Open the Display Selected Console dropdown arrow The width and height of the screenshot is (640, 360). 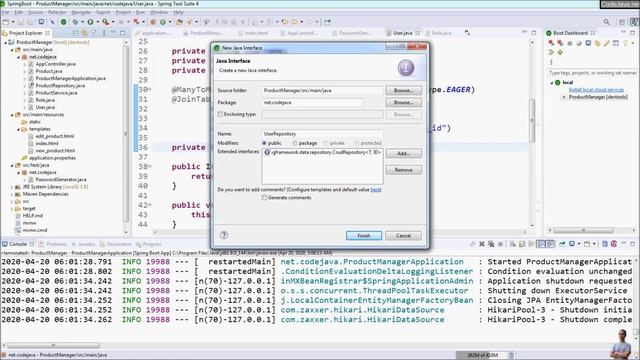579,244
